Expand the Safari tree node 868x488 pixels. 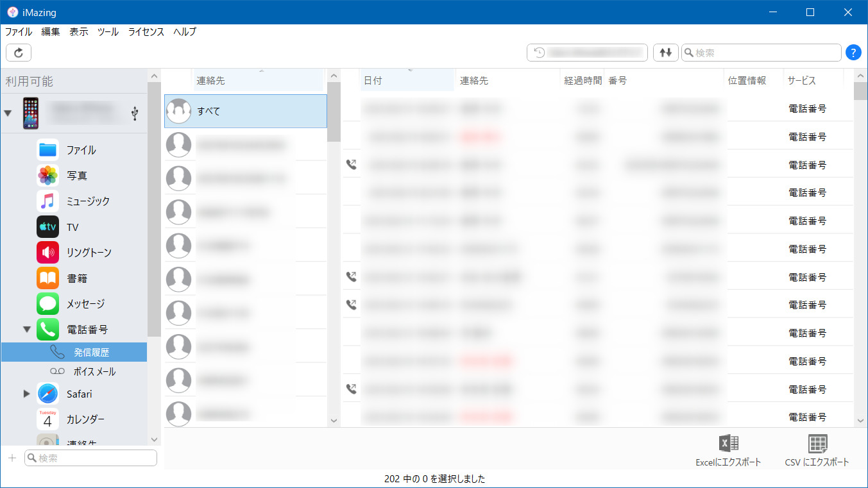(27, 394)
